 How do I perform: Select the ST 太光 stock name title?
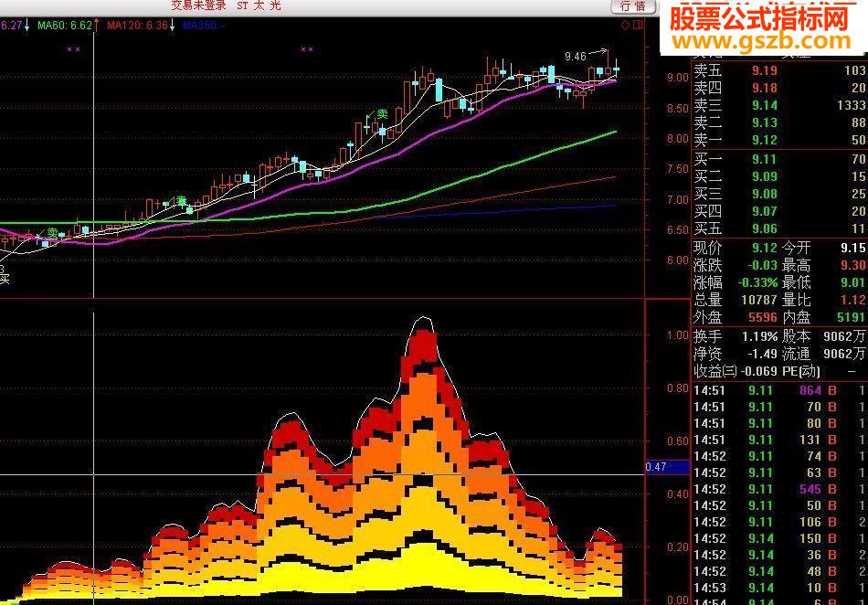tap(259, 5)
